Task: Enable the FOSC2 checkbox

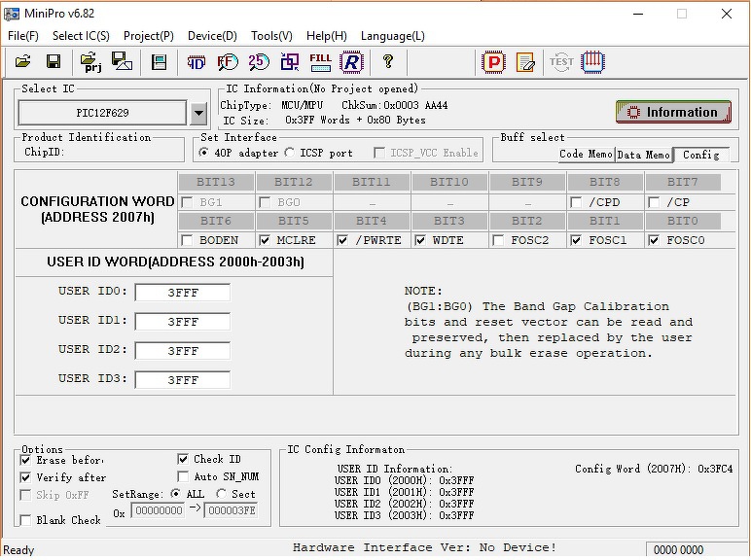Action: [x=498, y=240]
